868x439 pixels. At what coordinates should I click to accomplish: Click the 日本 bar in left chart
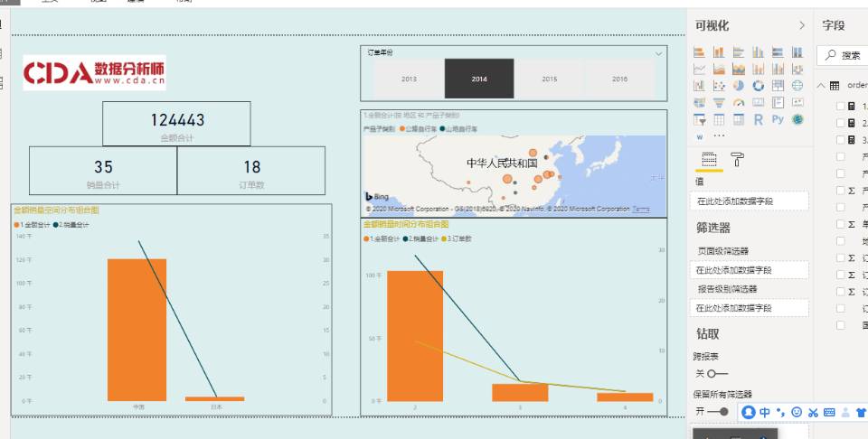(x=215, y=398)
